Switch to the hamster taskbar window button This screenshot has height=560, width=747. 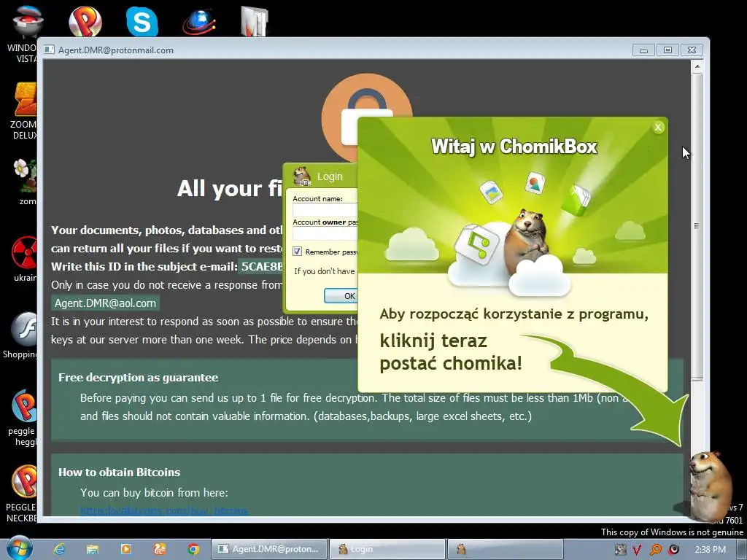pyautogui.click(x=505, y=549)
